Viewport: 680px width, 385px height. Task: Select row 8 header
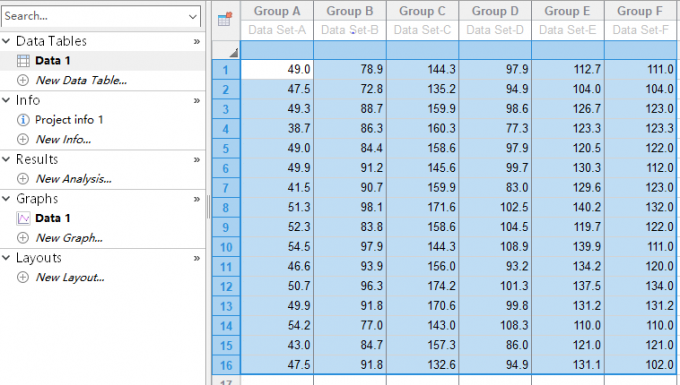pyautogui.click(x=226, y=208)
